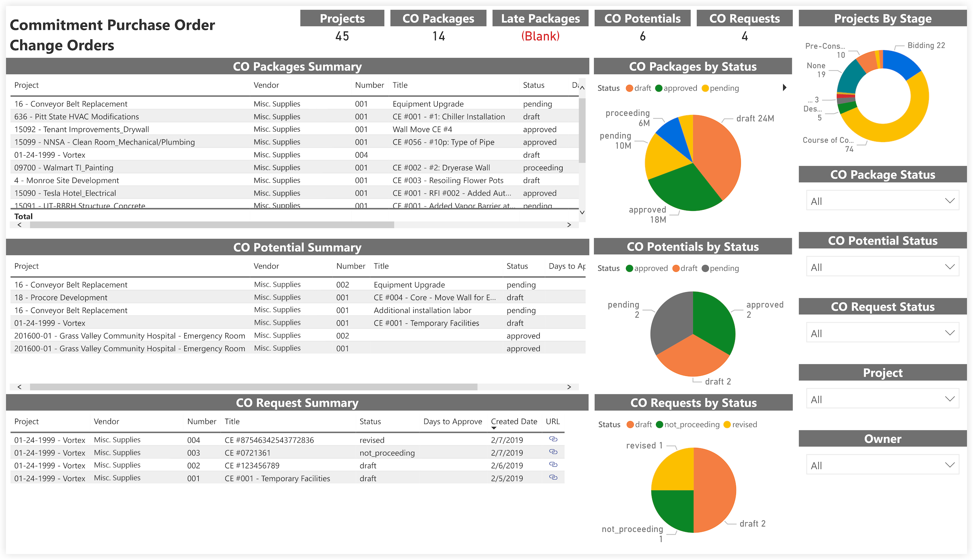Select row 09700 - Walmart TI_Painting
973x560 pixels.
pos(294,168)
